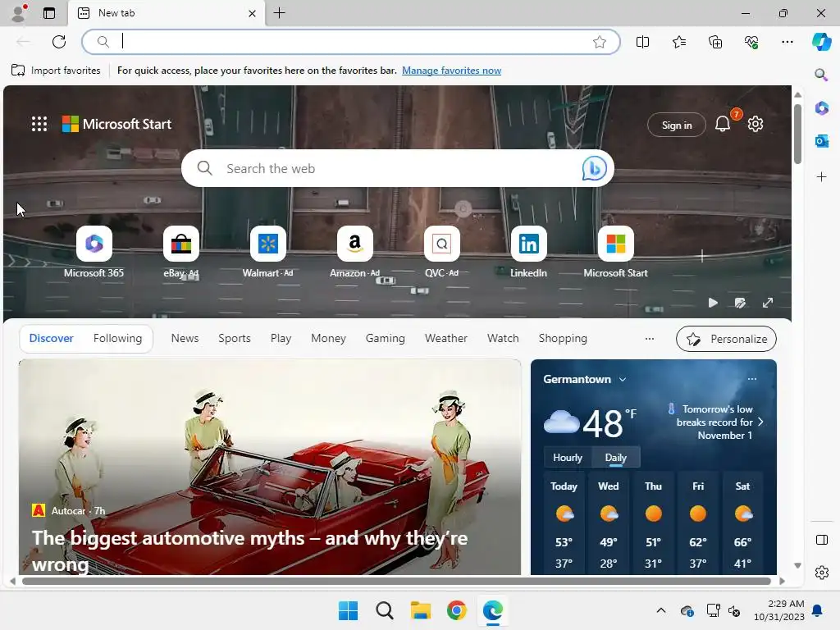Open Outlook sidebar icon
Screen dimensions: 840x630
click(822, 141)
